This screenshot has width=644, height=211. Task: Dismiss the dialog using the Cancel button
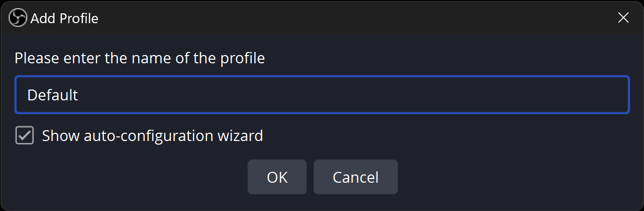pos(355,177)
